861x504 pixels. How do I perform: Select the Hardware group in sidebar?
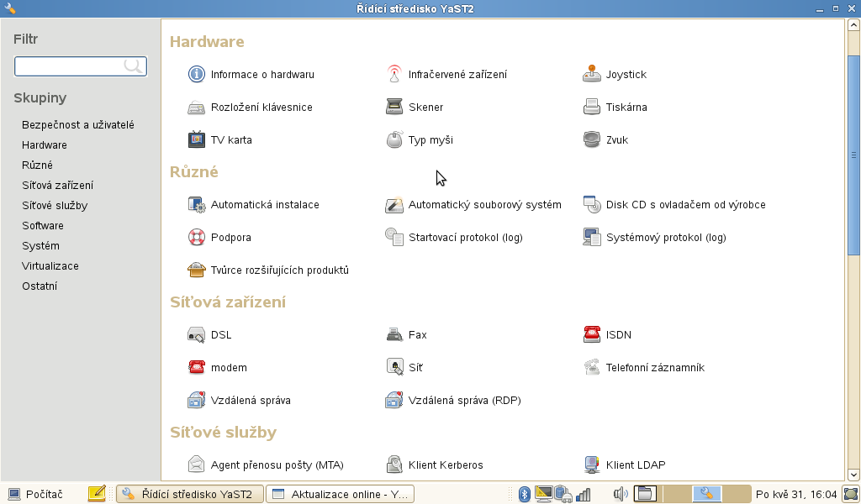[x=45, y=145]
